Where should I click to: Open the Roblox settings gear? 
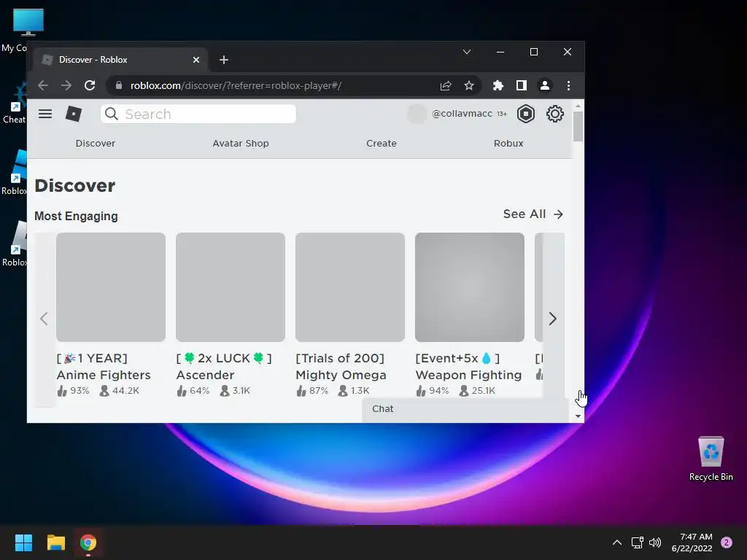(x=554, y=114)
